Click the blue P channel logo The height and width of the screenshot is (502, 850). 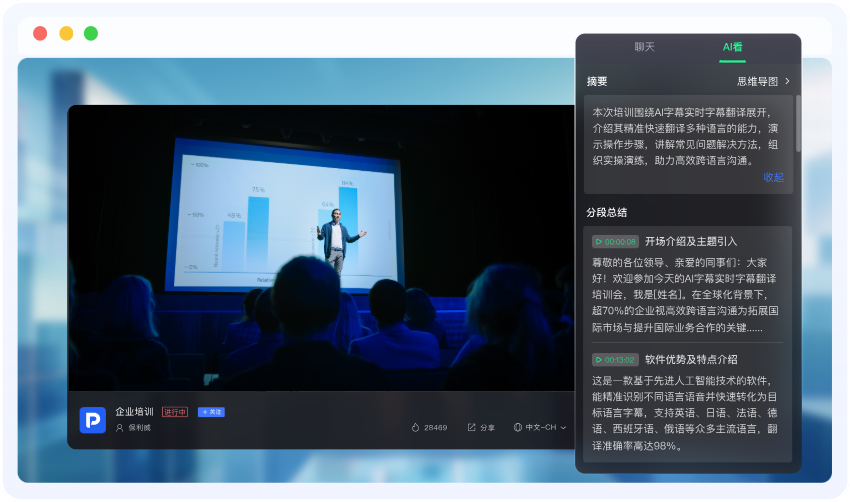[x=93, y=419]
